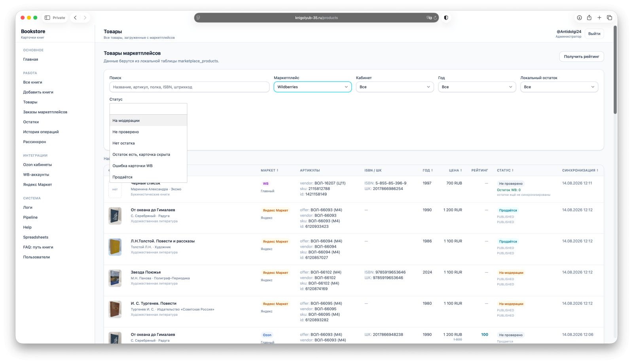
Task: Click the page vertical scrollbar
Action: click(x=615, y=70)
